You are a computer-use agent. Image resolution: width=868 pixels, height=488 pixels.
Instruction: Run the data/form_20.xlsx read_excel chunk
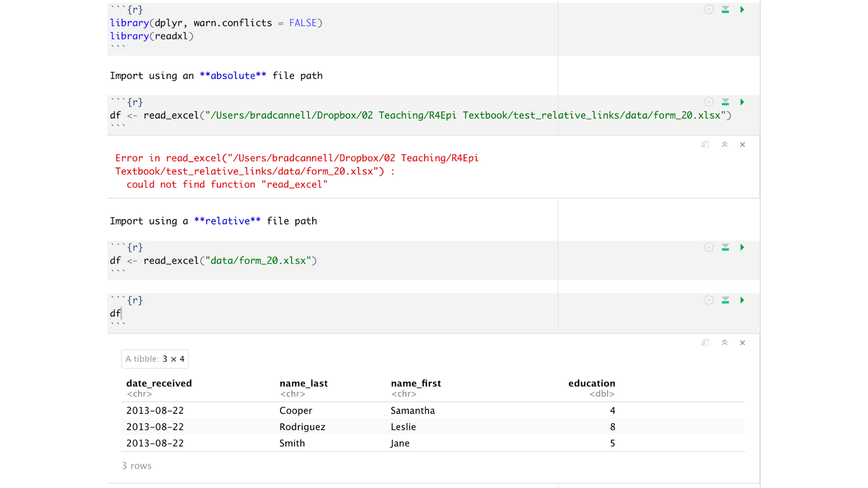(x=742, y=247)
